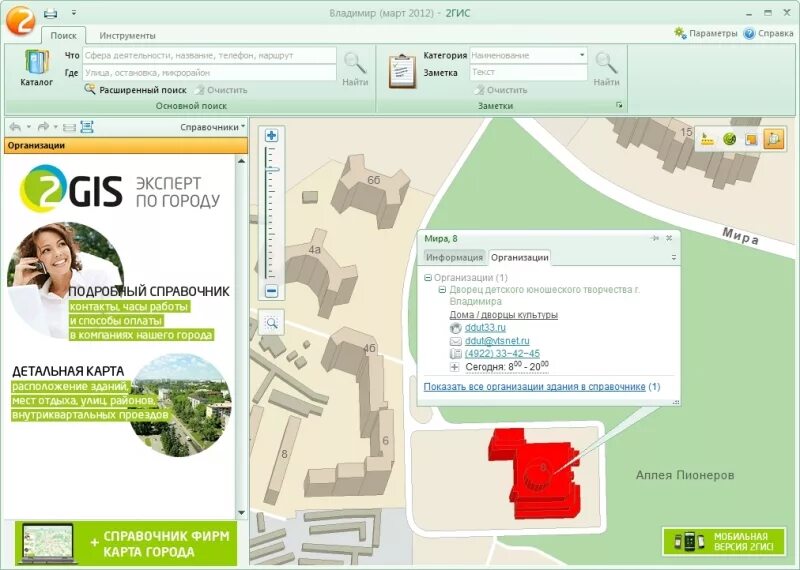Viewport: 800px width, 570px height.
Task: Click the card's resize grip corner
Action: click(x=676, y=402)
